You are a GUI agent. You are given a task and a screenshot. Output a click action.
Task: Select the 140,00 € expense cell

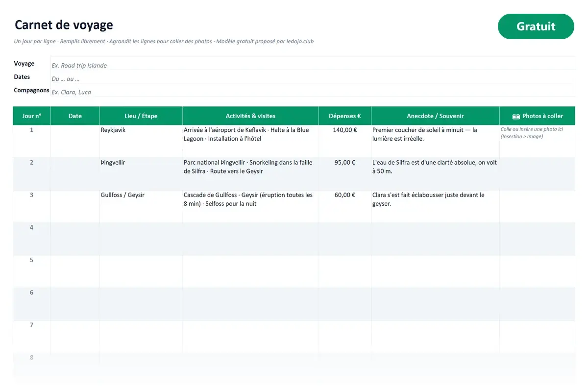344,141
